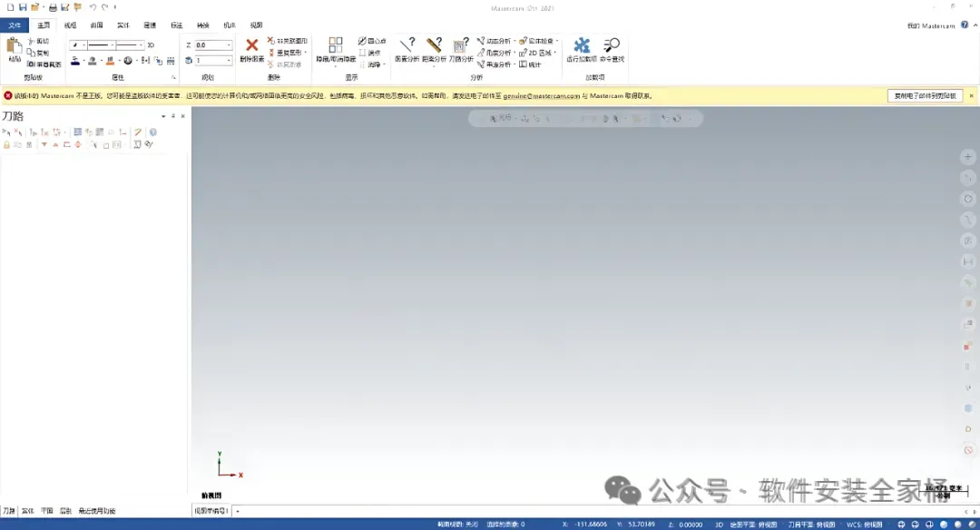This screenshot has width=980, height=530.
Task: Switch to the Wireframe ribbon tab
Action: point(70,25)
